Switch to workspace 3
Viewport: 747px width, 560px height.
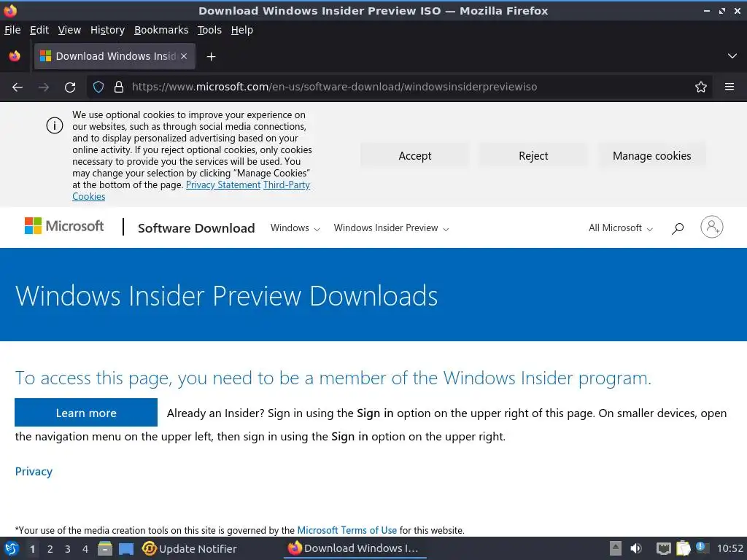coord(68,549)
